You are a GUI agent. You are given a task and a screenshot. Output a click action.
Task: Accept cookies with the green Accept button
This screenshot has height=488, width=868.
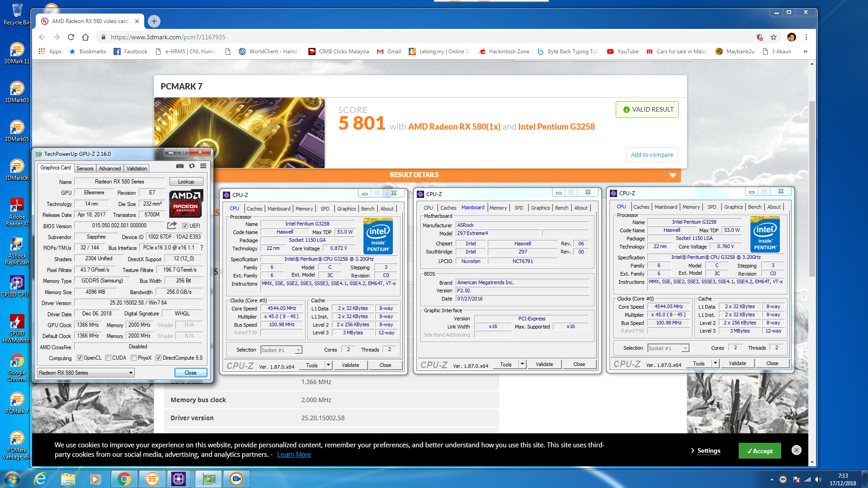(x=759, y=451)
